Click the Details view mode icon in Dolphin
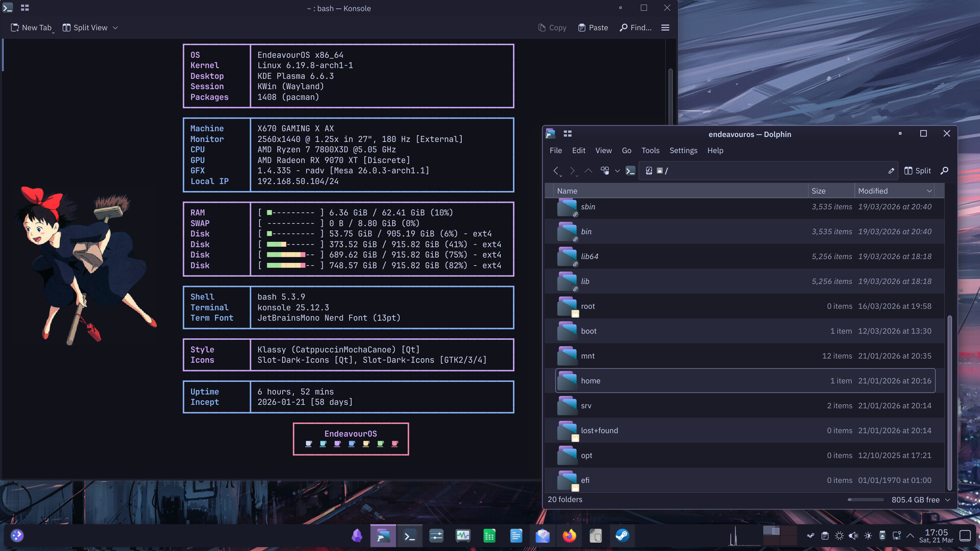 (x=605, y=171)
